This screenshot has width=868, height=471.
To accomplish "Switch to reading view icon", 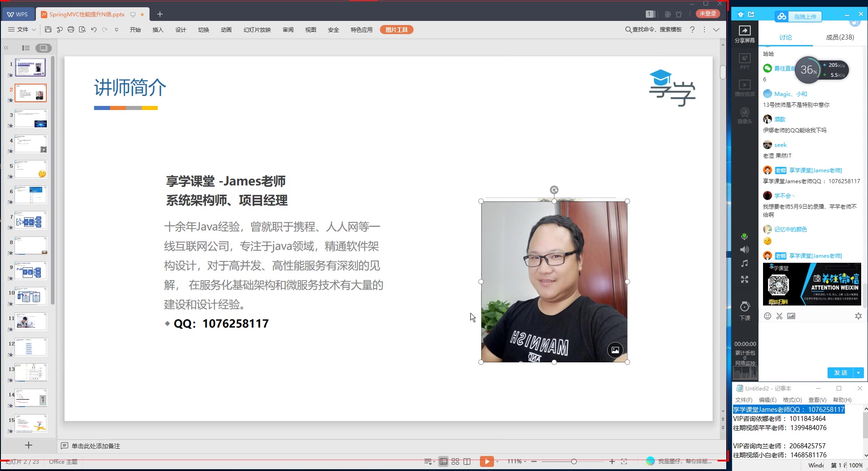I will point(467,461).
